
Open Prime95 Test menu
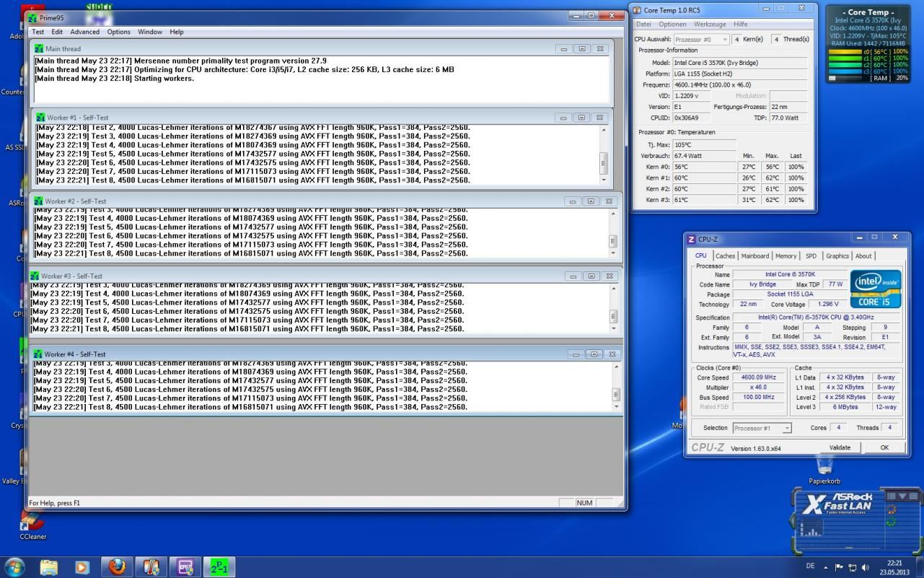(38, 32)
